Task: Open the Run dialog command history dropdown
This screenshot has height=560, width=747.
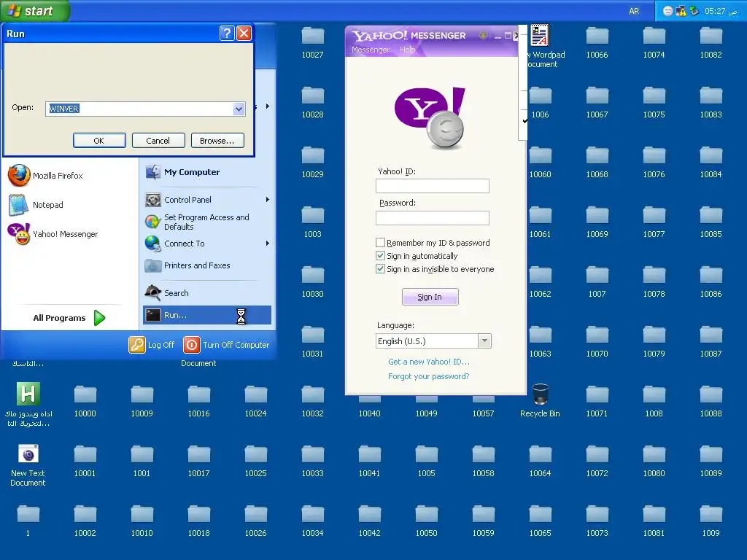Action: point(239,109)
